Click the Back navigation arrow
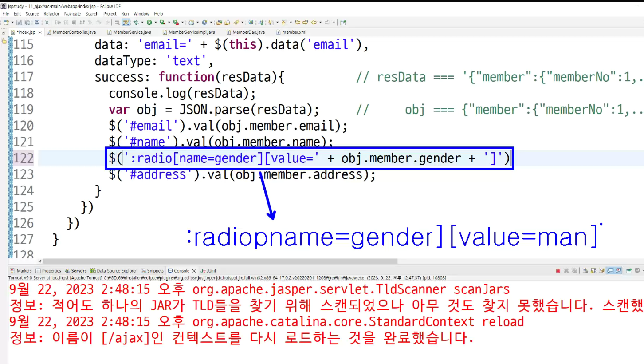This screenshot has width=644, height=364. [x=314, y=22]
